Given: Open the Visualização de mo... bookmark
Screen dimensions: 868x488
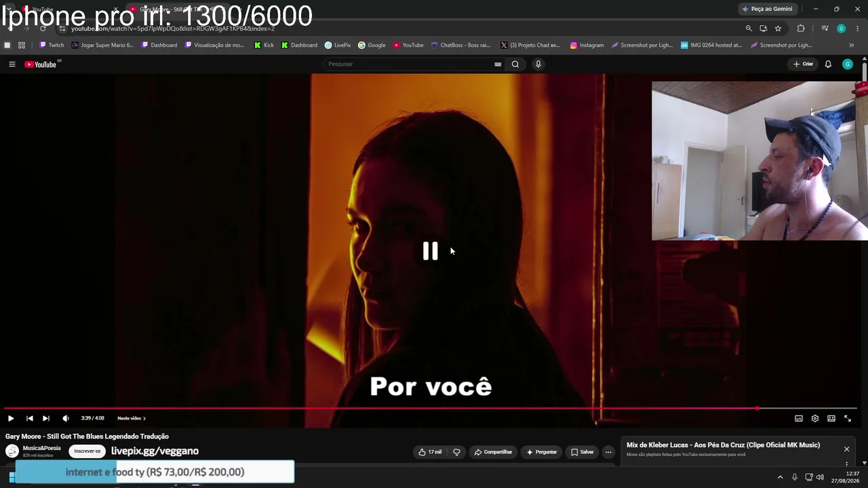Looking at the screenshot, I should tap(214, 45).
